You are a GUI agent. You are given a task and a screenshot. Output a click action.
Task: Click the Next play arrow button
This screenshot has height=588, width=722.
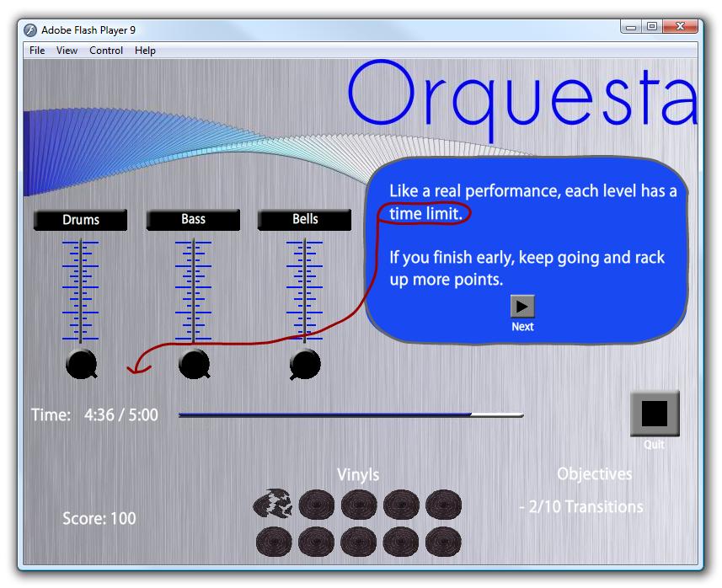click(522, 306)
